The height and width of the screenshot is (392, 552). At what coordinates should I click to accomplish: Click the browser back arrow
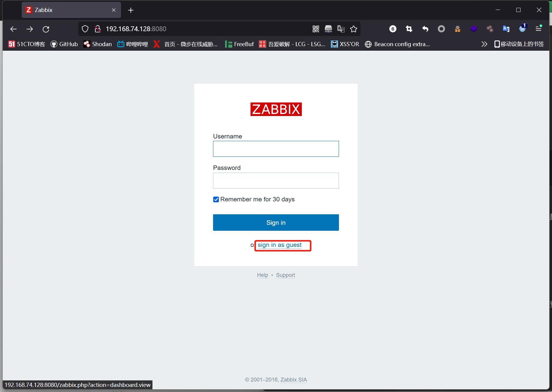(13, 29)
